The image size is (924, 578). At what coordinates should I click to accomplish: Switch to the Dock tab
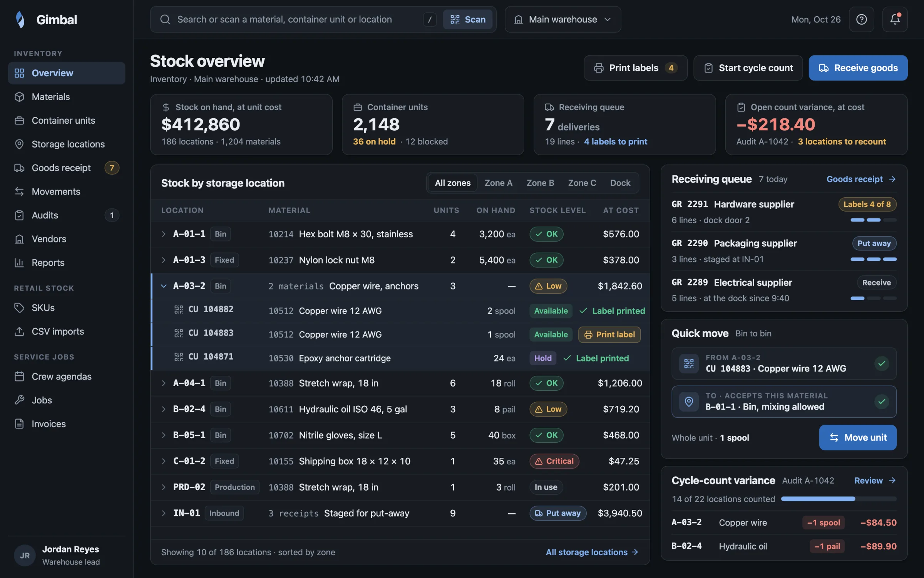(620, 183)
